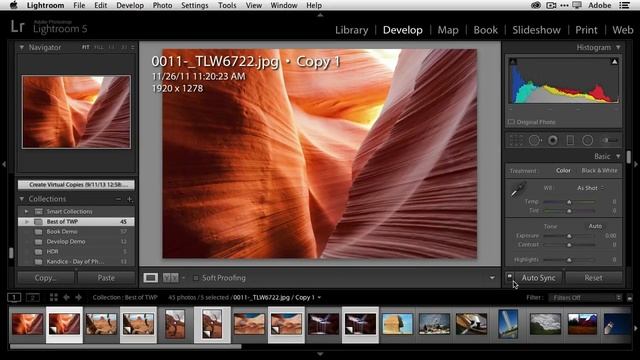The image size is (640, 360).
Task: Hide the right panel group arrow
Action: (x=636, y=164)
